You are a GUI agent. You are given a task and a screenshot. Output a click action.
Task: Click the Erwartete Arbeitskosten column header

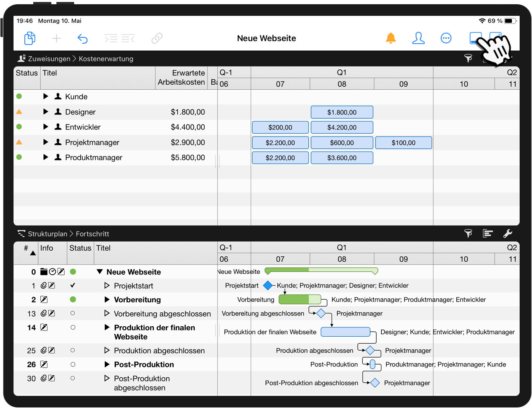click(x=181, y=78)
